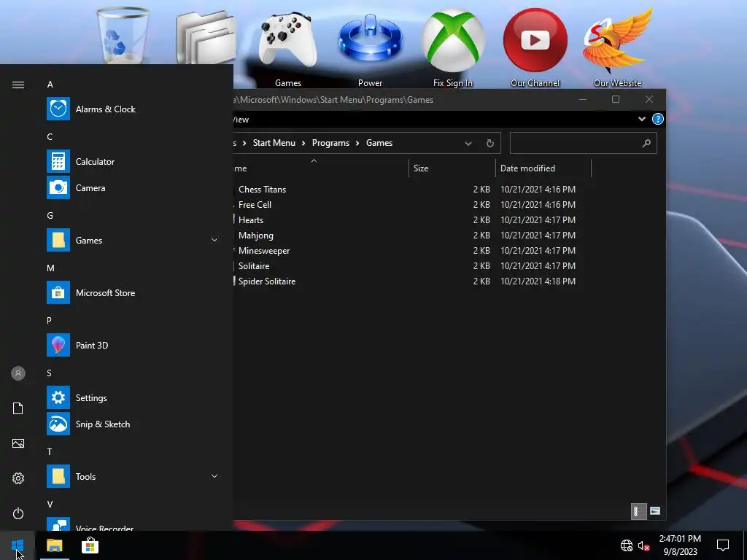Select the Solitaire shortcut
The image size is (747, 560).
point(253,265)
